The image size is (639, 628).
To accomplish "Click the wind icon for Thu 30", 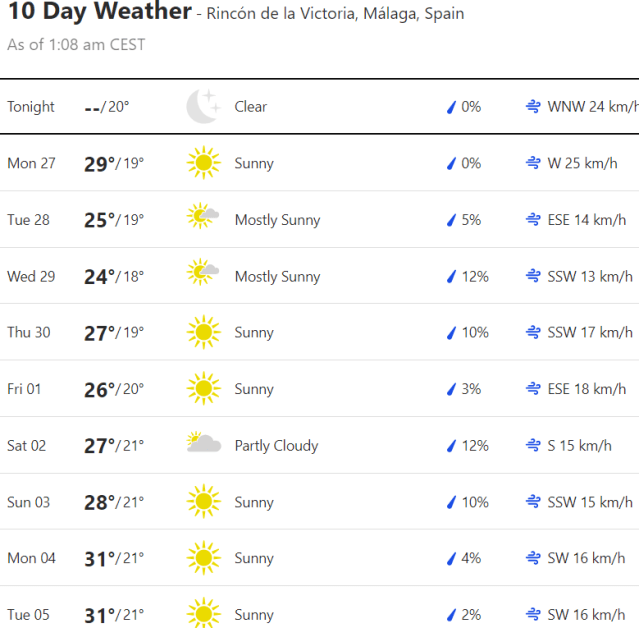I will (x=534, y=333).
